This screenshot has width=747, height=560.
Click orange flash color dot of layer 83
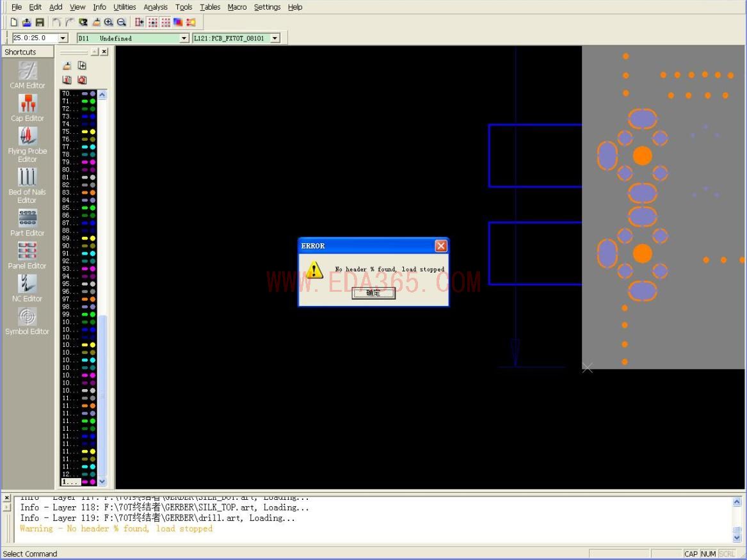coord(93,193)
